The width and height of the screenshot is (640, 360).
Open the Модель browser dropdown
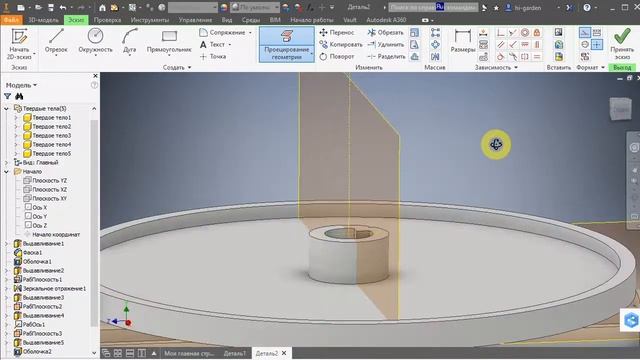(x=21, y=85)
